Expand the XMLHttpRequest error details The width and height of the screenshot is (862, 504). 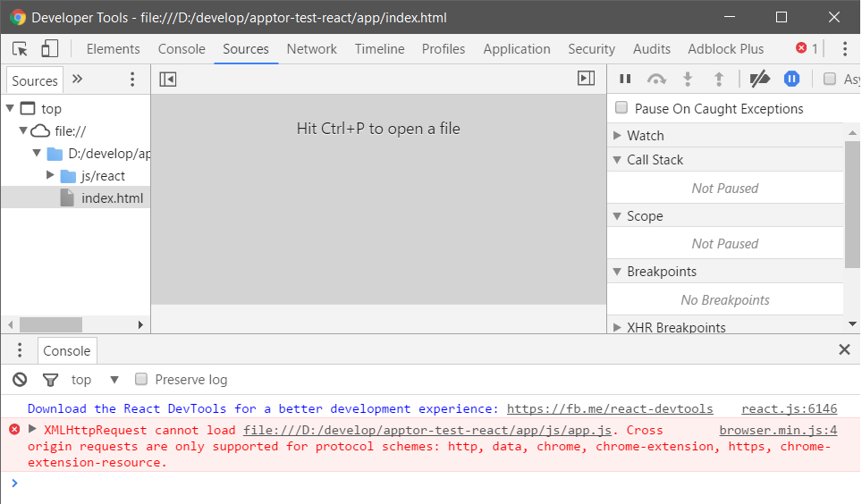click(32, 429)
